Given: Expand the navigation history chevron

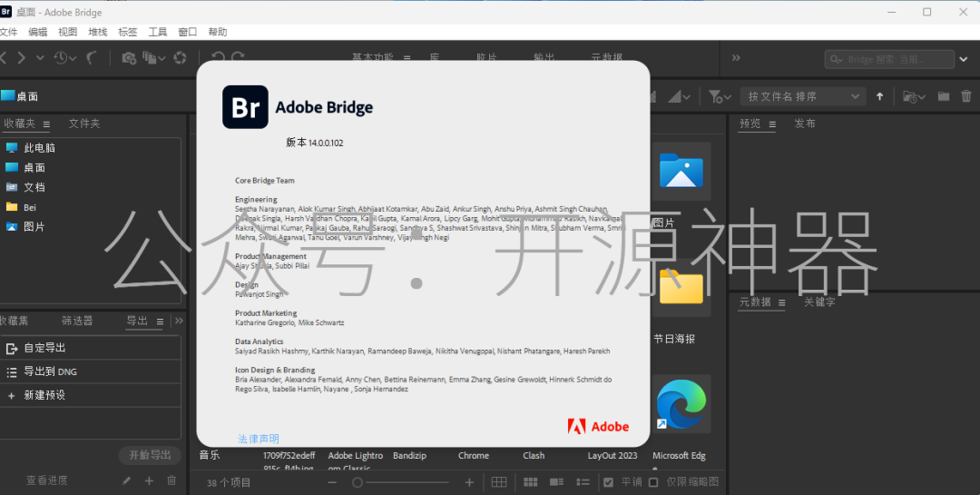Looking at the screenshot, I should pyautogui.click(x=40, y=58).
